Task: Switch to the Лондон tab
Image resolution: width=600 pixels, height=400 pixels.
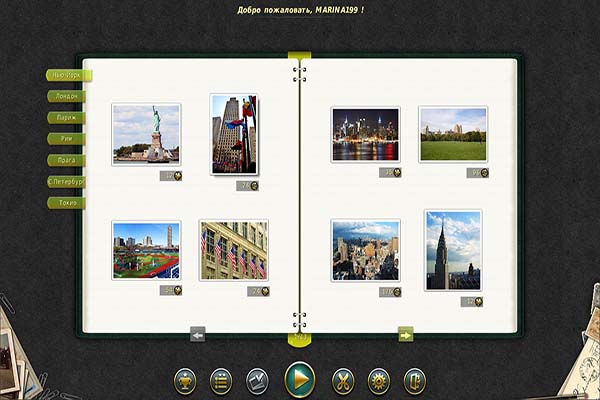Action: click(x=66, y=96)
